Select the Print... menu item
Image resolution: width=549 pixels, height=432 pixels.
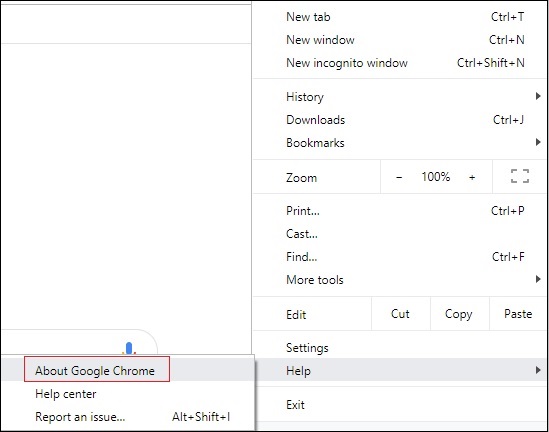pos(399,211)
